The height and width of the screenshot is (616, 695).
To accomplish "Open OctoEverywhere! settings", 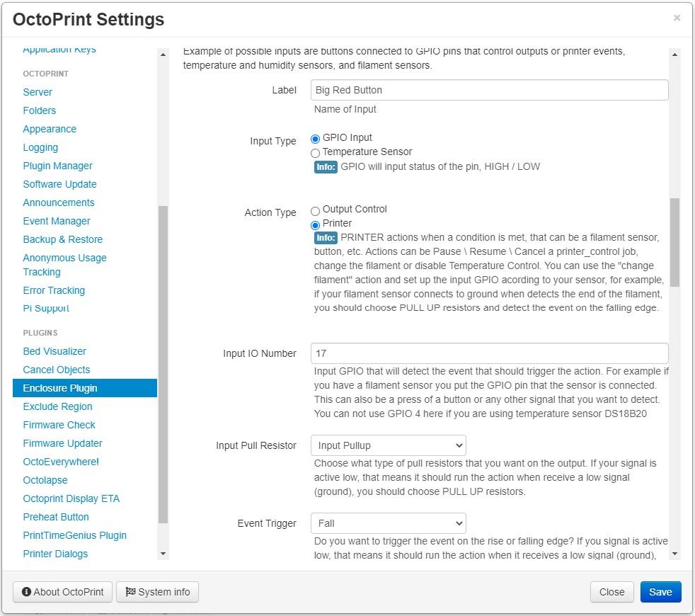I will [x=61, y=462].
